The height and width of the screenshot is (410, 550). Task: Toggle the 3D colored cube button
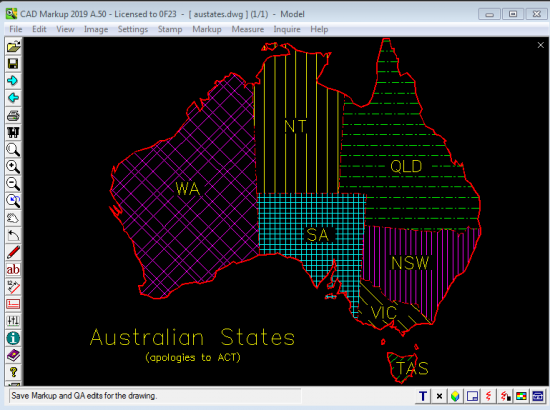point(455,396)
